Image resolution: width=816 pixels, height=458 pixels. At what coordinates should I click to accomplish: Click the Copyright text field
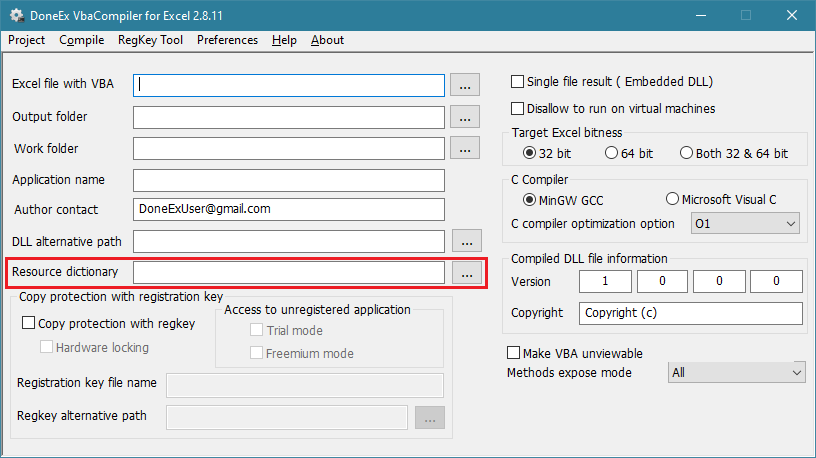(x=691, y=313)
